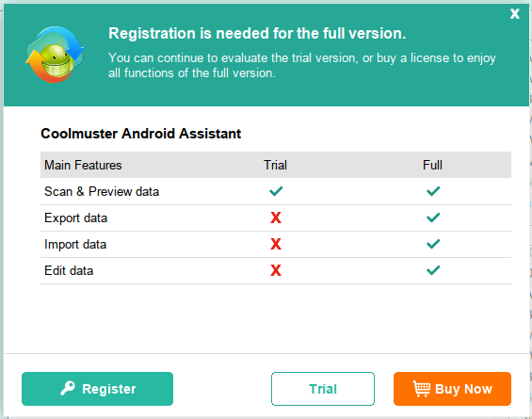Select the Trial column header

(x=275, y=165)
